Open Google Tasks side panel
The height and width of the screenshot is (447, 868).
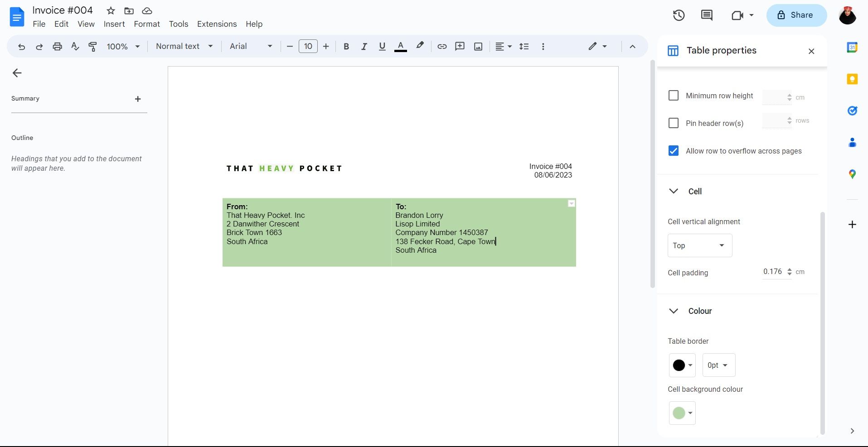pos(852,111)
